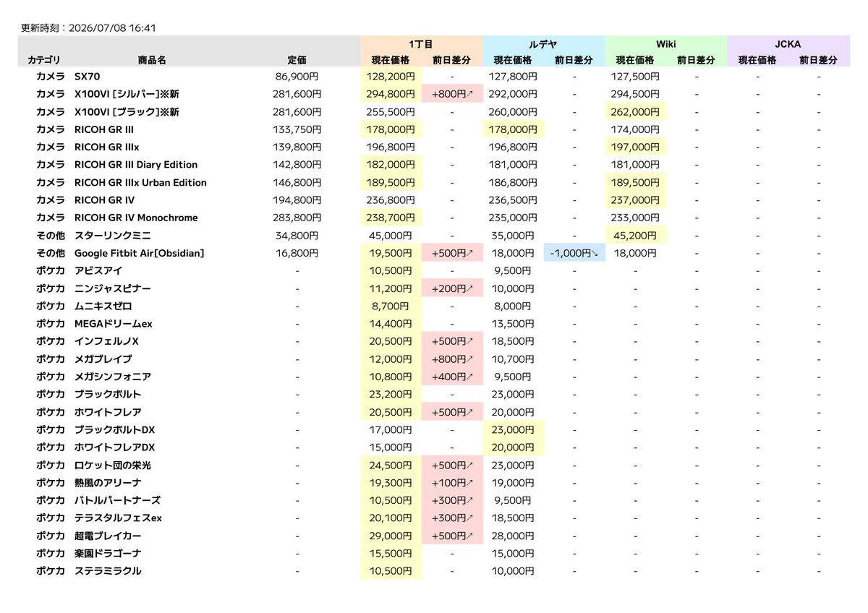Screen dimensions: 868x613
Task: Click +800円 difference for メガブレイブ
Action: coord(452,359)
